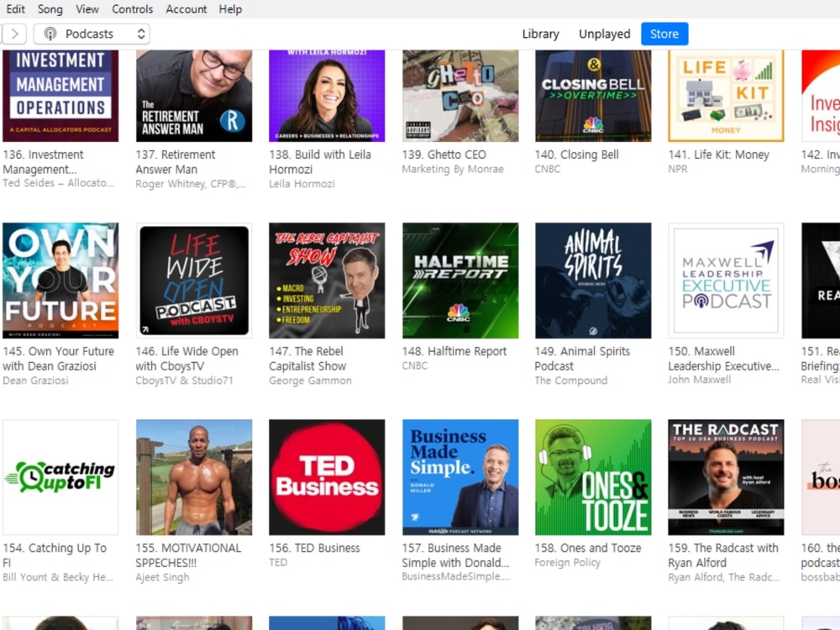840x630 pixels.
Task: Click title '159. The Radcast with Ryan Alford'
Action: [723, 555]
